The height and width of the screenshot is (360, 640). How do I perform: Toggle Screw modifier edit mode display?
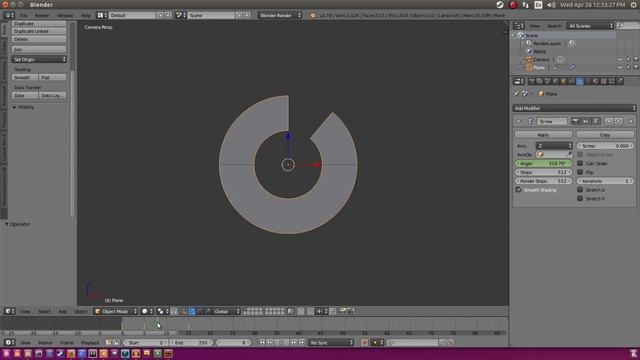(596, 121)
